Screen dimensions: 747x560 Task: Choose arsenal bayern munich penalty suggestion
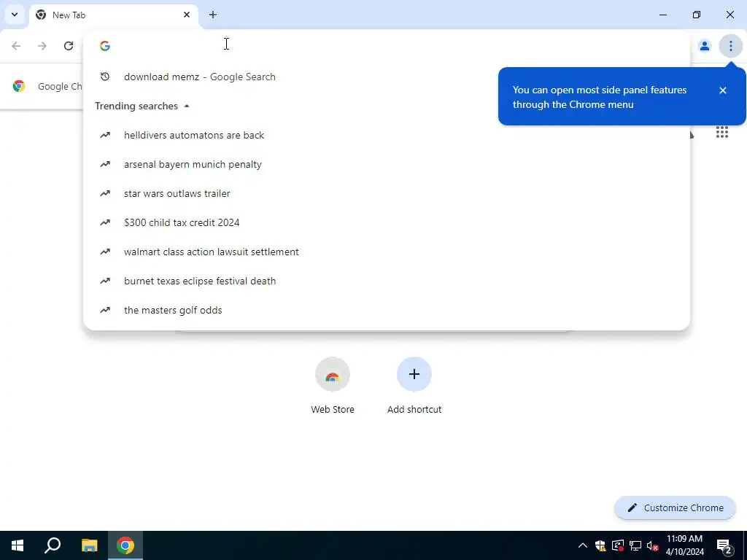click(387, 164)
